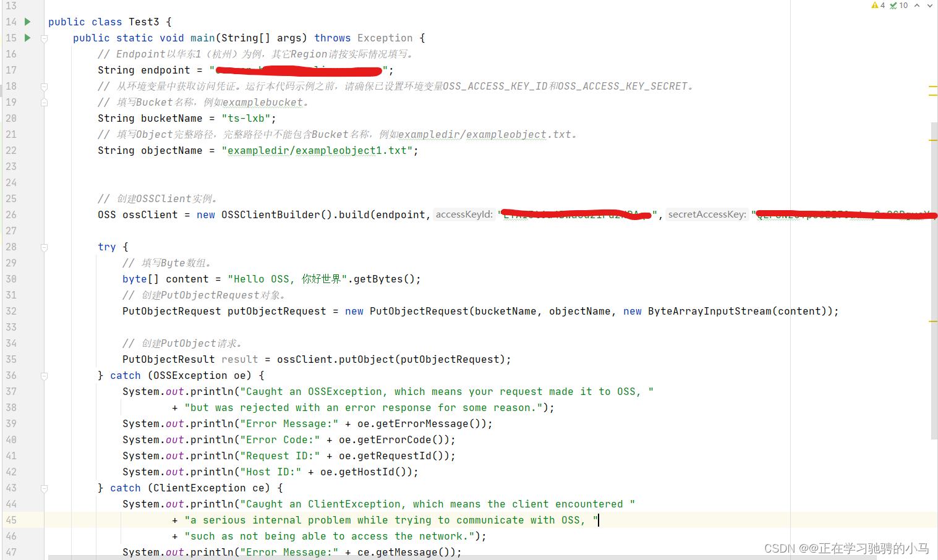938x560 pixels.
Task: Click the OSSClientBuilder constructor call
Action: click(x=271, y=214)
